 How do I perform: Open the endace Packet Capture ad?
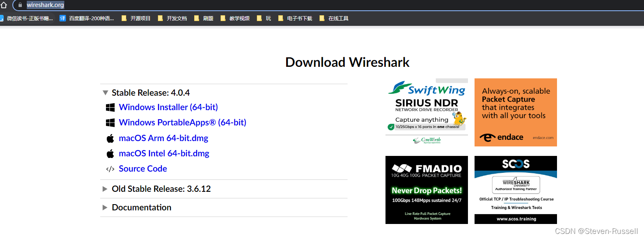coord(516,112)
